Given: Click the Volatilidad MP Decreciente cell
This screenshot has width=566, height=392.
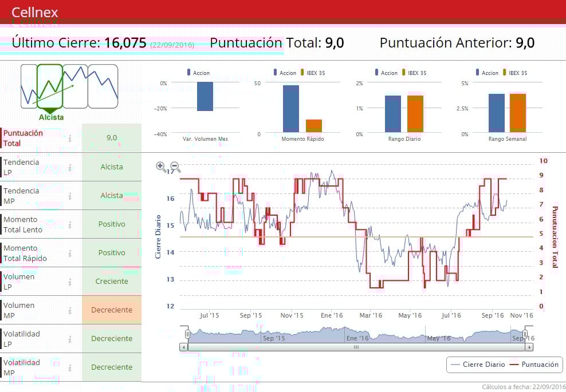Looking at the screenshot, I should pos(112,367).
